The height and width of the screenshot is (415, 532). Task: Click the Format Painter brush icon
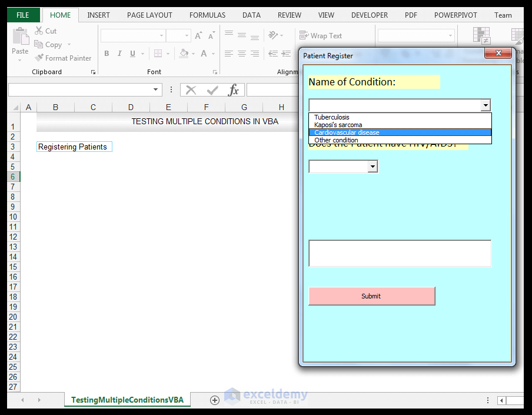pos(39,58)
